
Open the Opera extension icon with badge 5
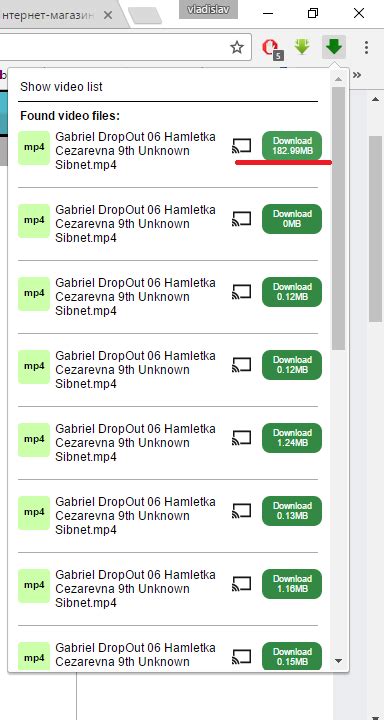pos(272,48)
